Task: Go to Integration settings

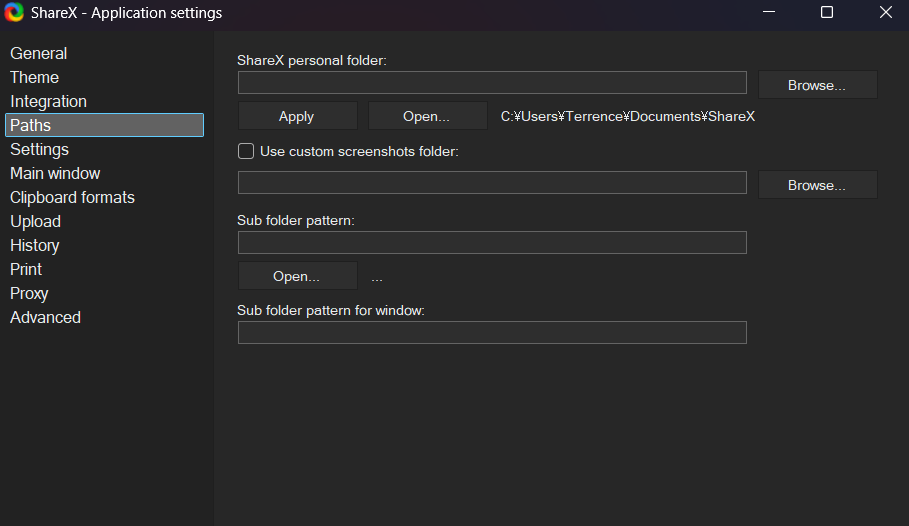Action: (48, 101)
